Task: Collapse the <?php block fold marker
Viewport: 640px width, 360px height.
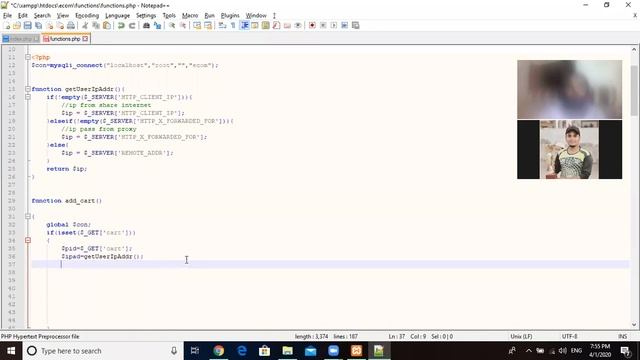Action: point(28,57)
